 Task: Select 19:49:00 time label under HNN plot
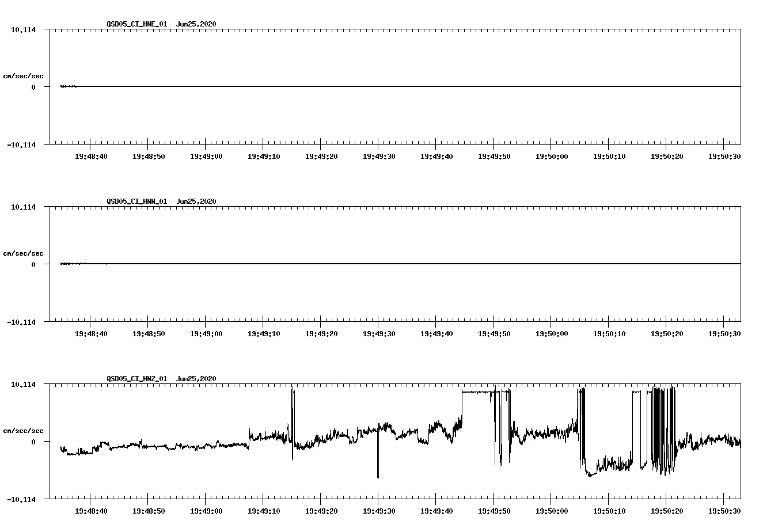pos(206,333)
